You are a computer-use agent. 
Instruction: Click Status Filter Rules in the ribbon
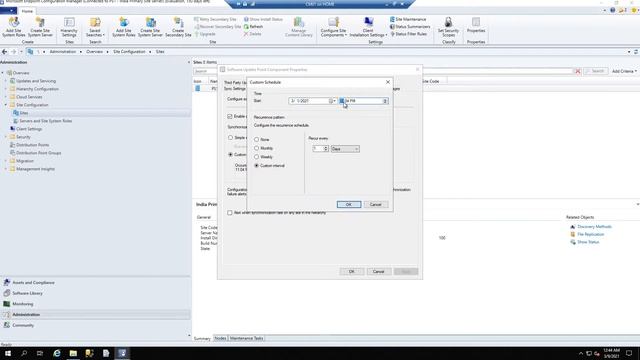(408, 34)
